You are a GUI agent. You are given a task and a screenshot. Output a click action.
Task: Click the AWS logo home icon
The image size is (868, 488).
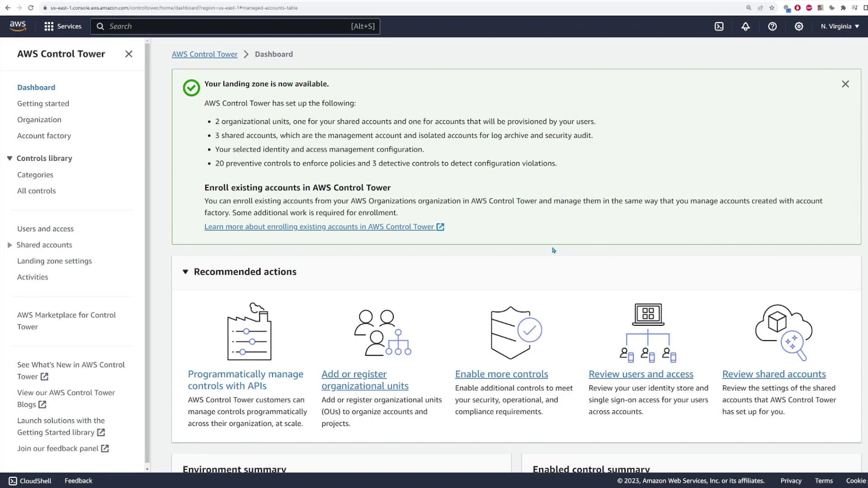pos(18,26)
